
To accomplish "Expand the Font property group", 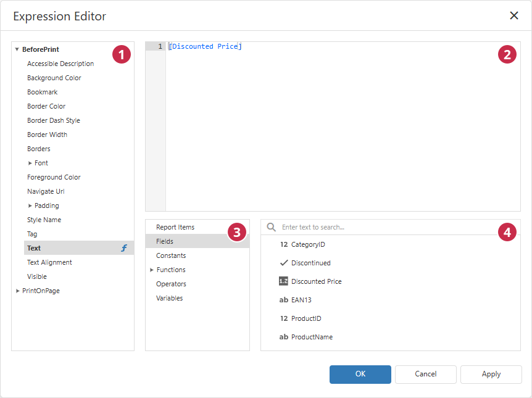I will [x=30, y=163].
